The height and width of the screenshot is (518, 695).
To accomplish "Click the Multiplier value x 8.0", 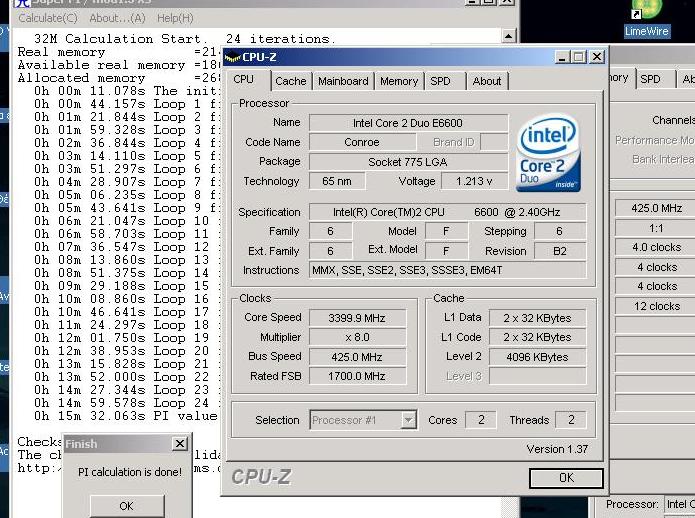I will pos(357,337).
